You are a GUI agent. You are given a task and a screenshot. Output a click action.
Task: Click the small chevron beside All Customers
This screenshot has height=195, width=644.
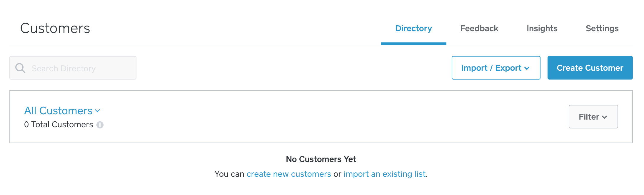(98, 111)
